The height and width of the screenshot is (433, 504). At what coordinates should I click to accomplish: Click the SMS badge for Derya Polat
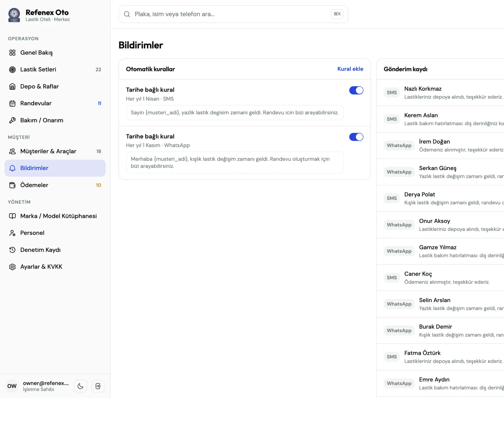click(392, 198)
